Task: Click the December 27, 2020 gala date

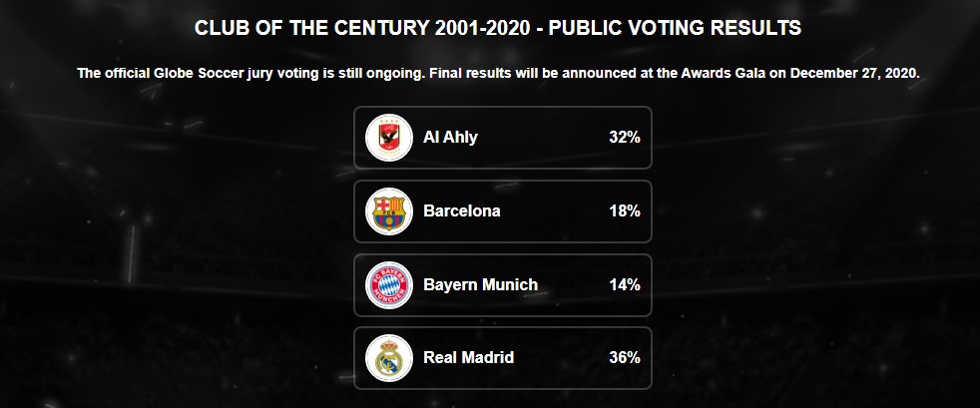Action: (x=854, y=73)
